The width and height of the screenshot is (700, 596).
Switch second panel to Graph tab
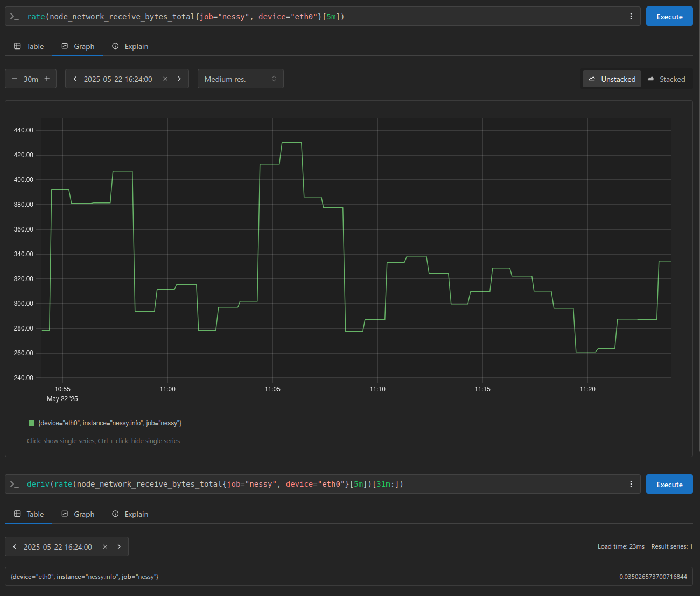point(78,515)
